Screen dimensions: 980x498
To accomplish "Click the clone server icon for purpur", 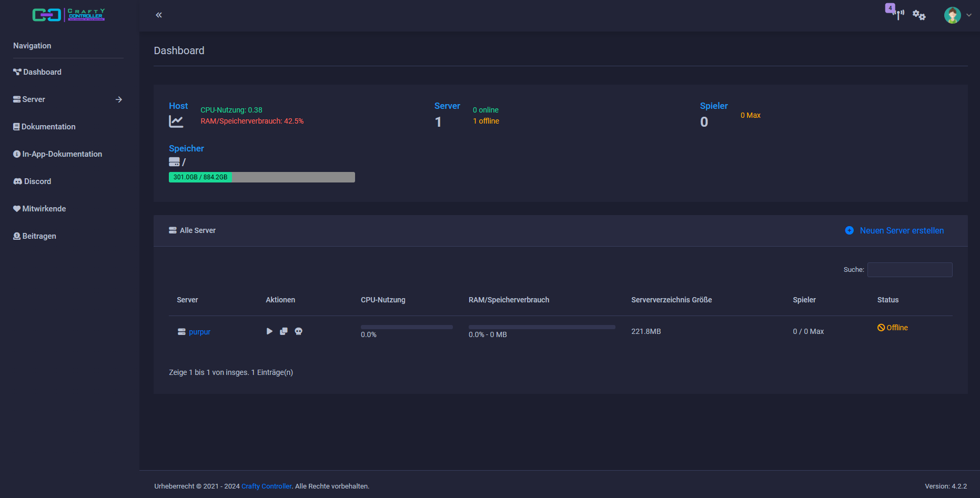I will (284, 331).
